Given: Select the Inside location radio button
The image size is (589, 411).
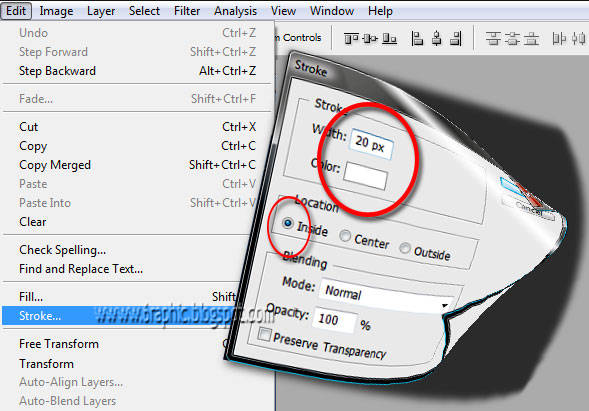Looking at the screenshot, I should pyautogui.click(x=287, y=223).
